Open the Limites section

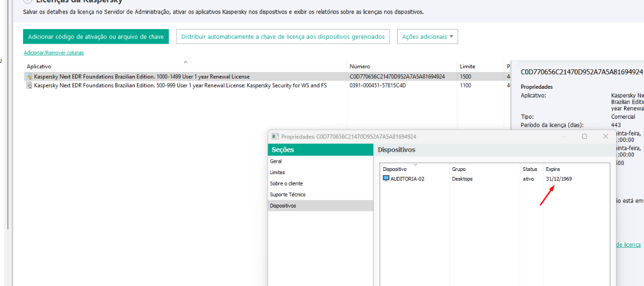277,173
